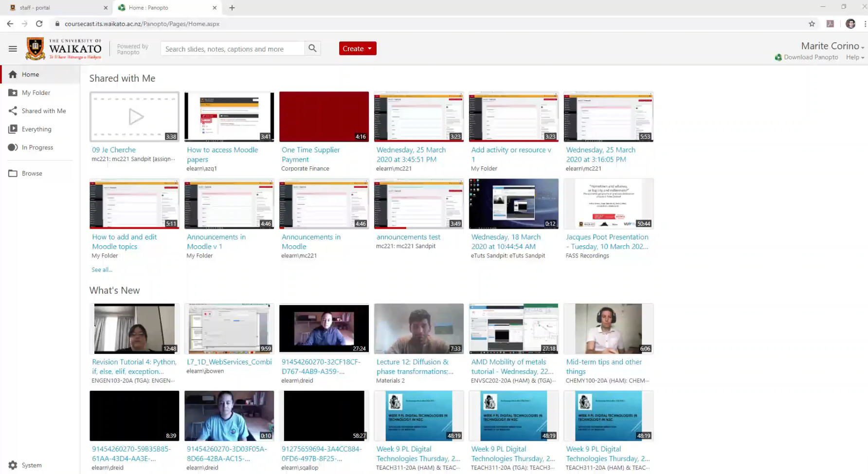Click the Materials 2 folder label
This screenshot has height=474, width=868.
click(390, 381)
